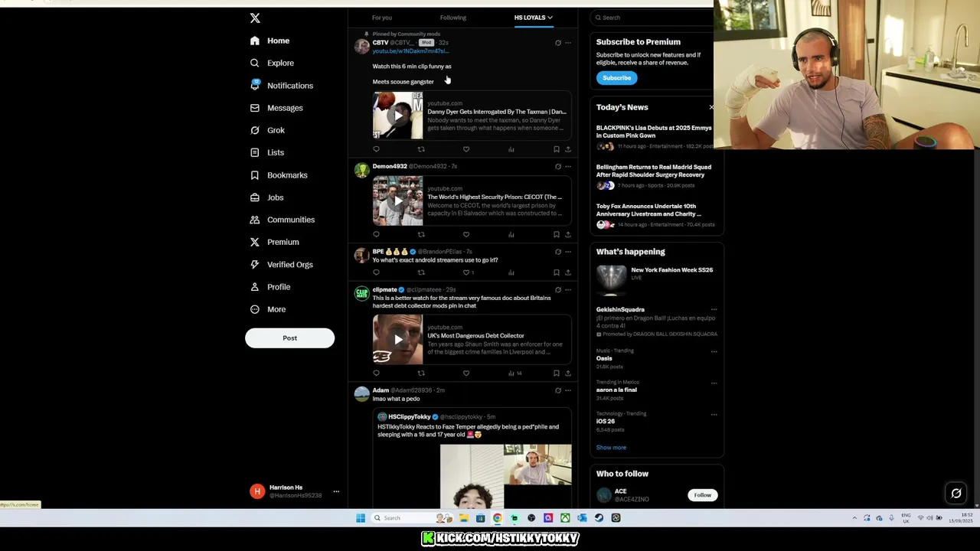Viewport: 980px width, 551px height.
Task: Open more options on Demon4932 post
Action: 567,166
